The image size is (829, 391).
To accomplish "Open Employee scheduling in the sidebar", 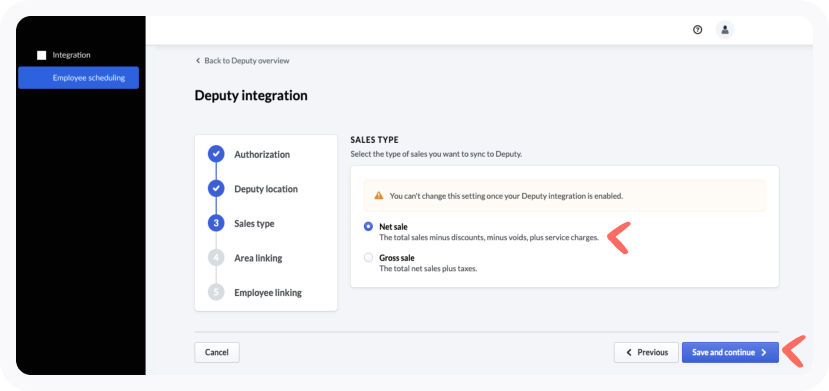I will coord(79,78).
